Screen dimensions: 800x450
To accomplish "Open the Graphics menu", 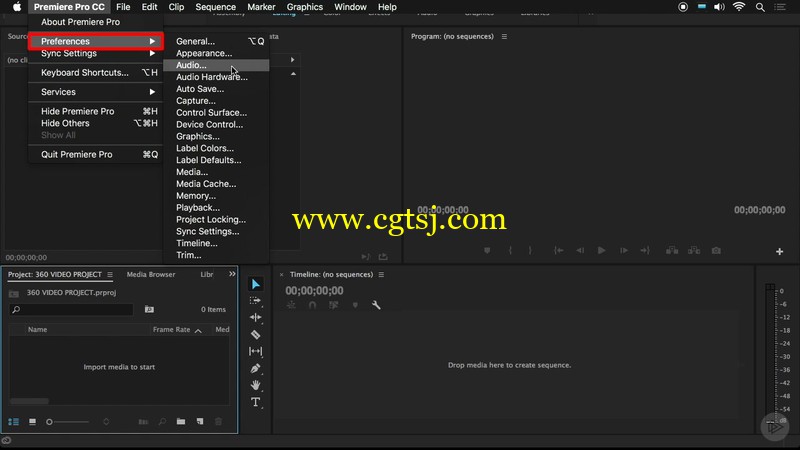I will tap(304, 7).
